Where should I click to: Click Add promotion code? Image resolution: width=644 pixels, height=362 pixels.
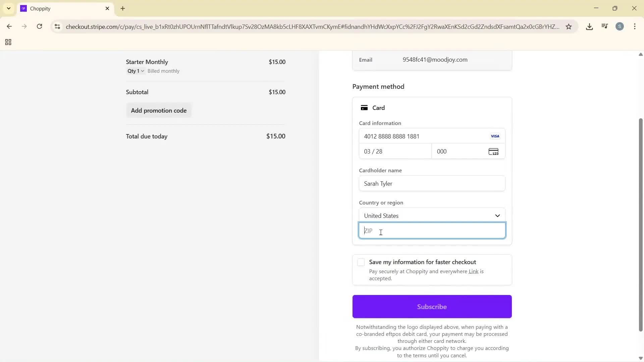159,110
